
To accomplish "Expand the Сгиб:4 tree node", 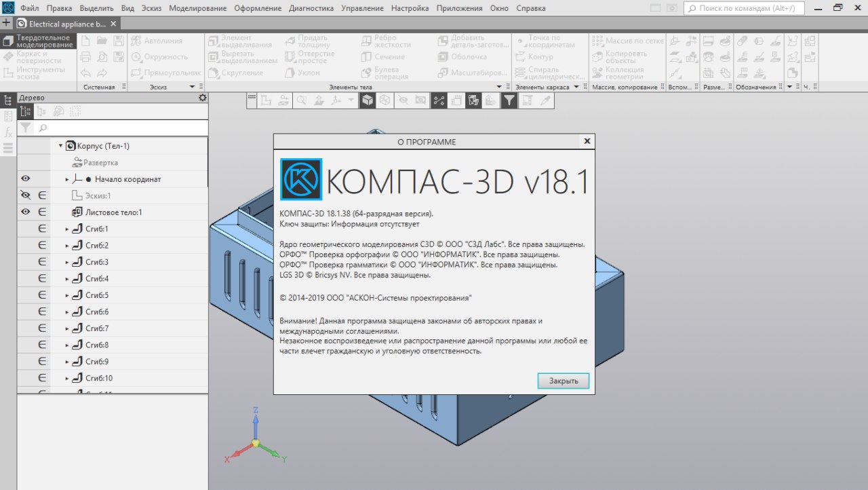I will pyautogui.click(x=67, y=279).
